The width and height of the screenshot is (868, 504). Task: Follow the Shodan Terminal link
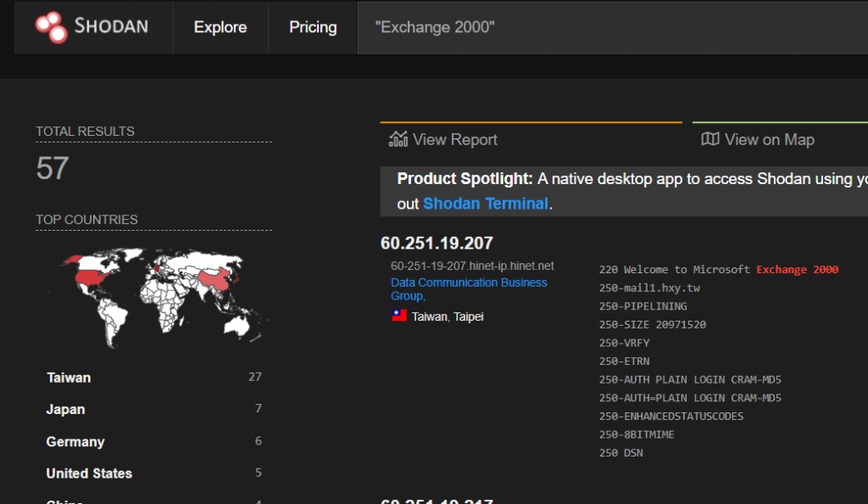(486, 204)
